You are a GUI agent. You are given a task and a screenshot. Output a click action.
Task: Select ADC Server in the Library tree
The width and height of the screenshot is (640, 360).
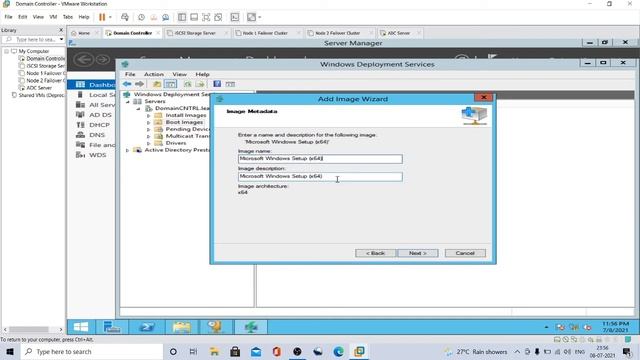coord(39,88)
